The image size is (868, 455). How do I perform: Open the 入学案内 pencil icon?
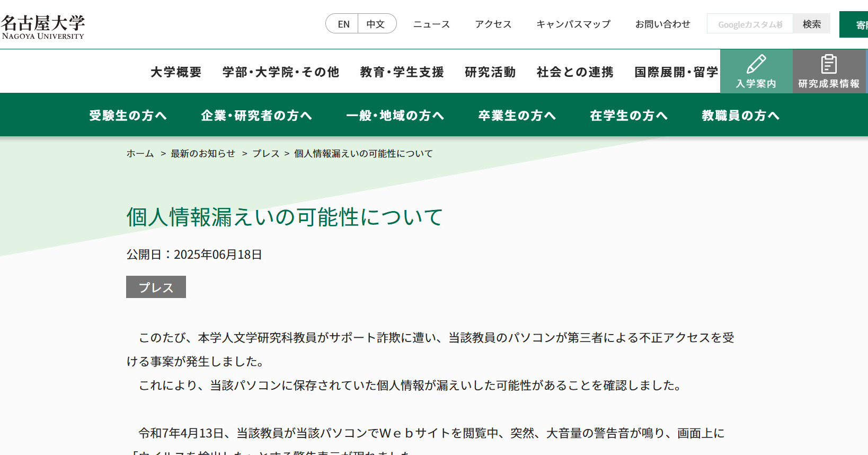[756, 65]
